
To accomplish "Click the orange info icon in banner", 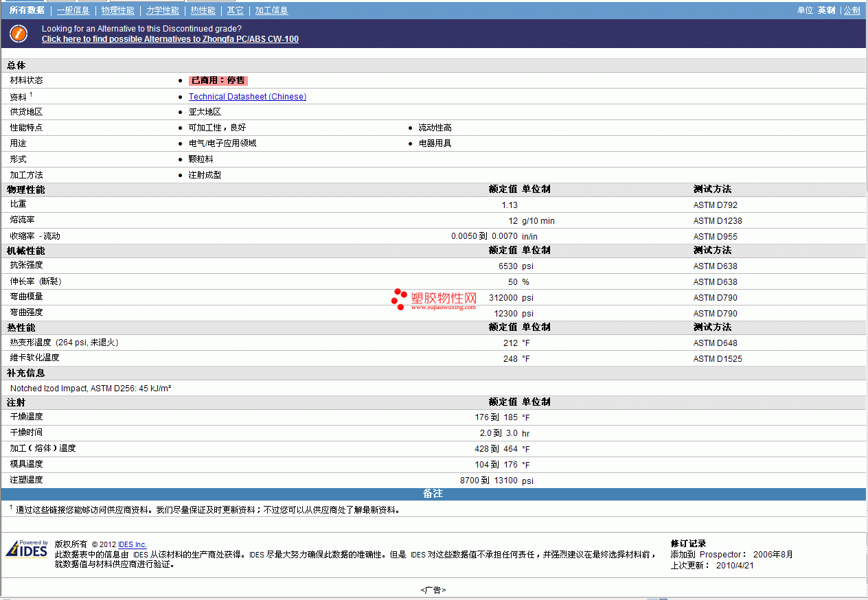I will coord(19,33).
